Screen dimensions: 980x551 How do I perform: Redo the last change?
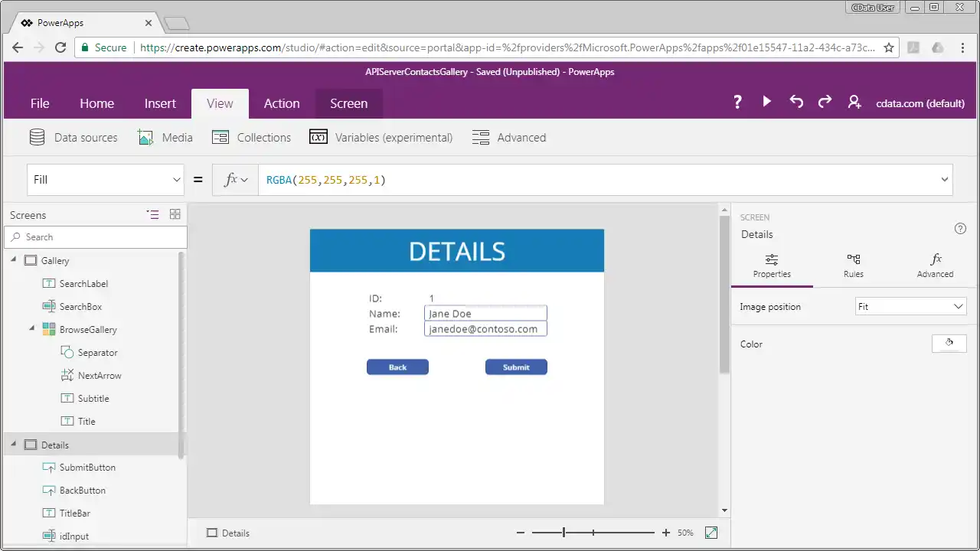825,102
